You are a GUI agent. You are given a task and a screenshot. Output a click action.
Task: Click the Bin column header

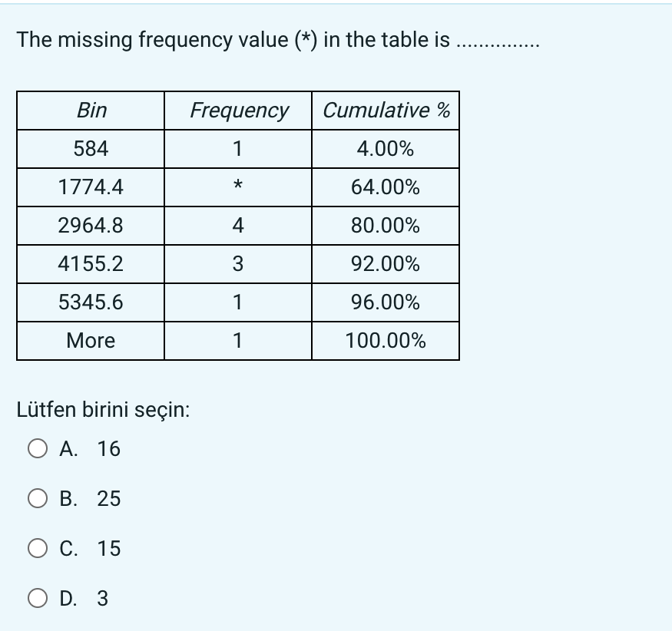point(89,111)
